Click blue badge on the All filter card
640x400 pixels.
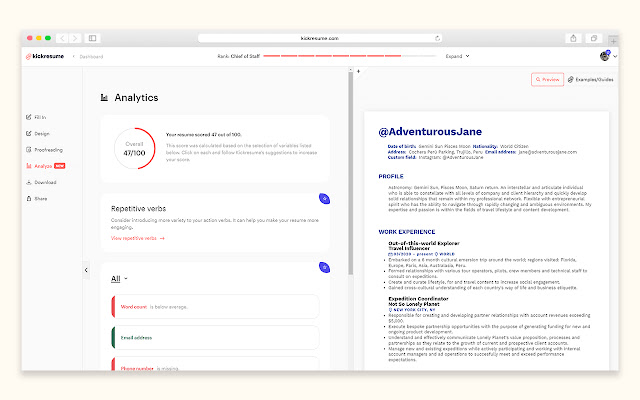(x=324, y=268)
